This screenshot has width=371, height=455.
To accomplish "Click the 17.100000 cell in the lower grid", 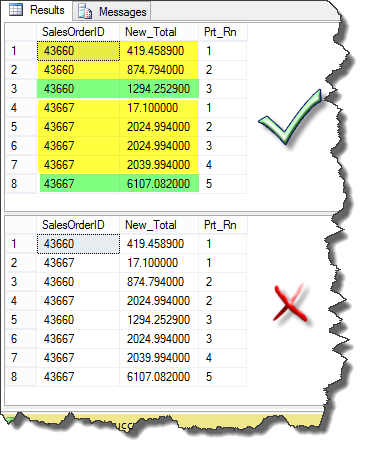I will click(x=159, y=263).
